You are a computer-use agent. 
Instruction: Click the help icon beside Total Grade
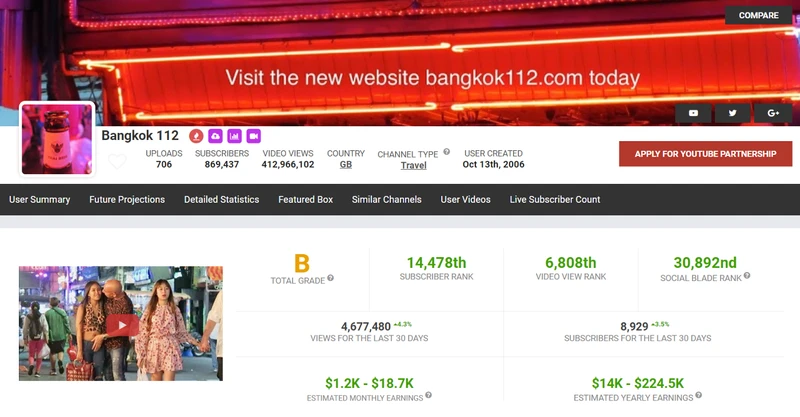(331, 278)
